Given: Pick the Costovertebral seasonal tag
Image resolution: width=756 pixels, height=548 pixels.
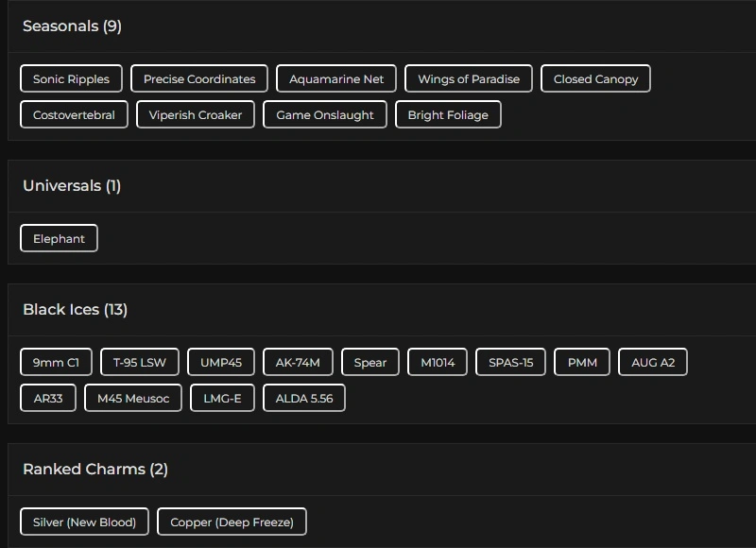Looking at the screenshot, I should coord(74,115).
